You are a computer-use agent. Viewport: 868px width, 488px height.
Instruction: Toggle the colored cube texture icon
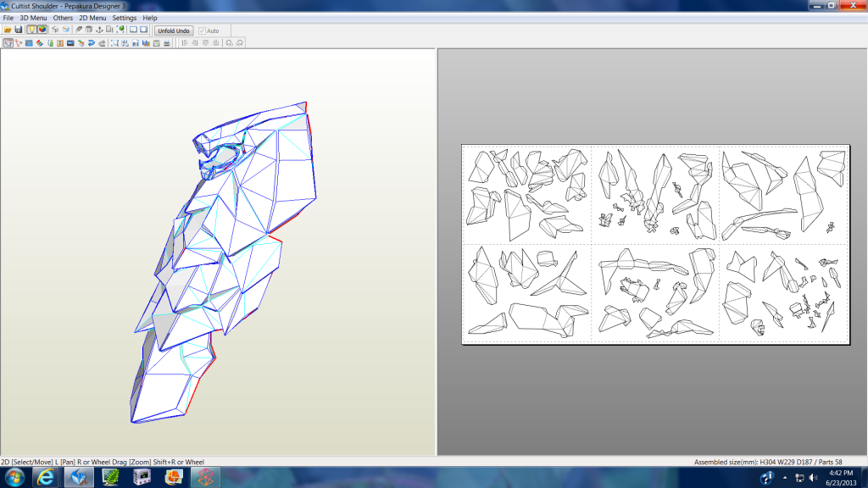[x=42, y=30]
